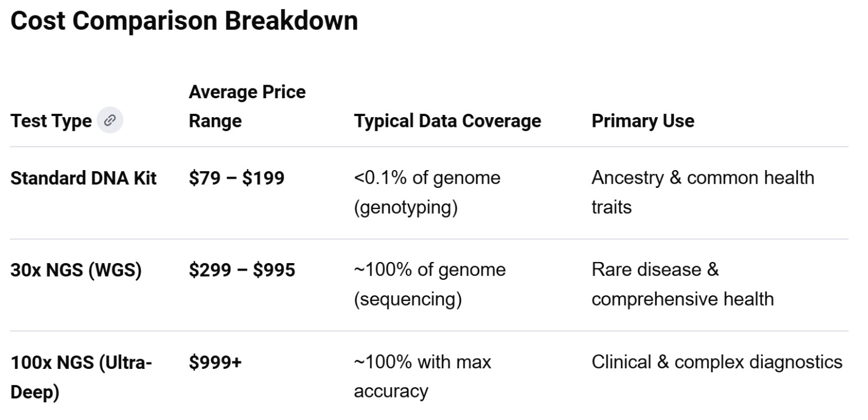Viewport: 868px width, 420px height.
Task: Click the $79 – $199 price cell
Action: tap(237, 178)
